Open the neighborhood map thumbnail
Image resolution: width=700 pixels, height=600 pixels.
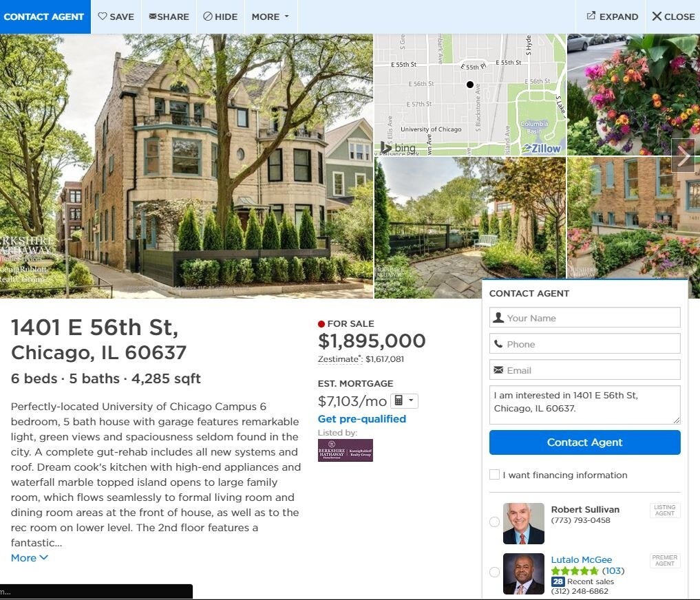(470, 95)
